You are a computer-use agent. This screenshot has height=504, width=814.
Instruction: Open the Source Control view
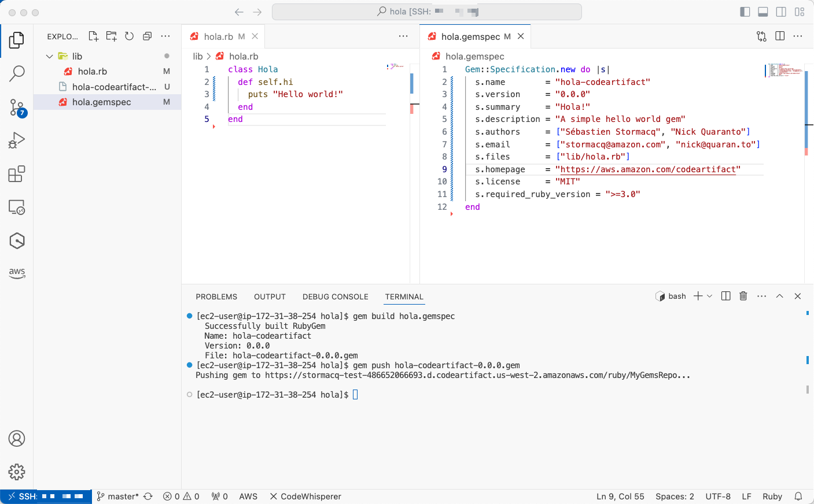tap(17, 107)
